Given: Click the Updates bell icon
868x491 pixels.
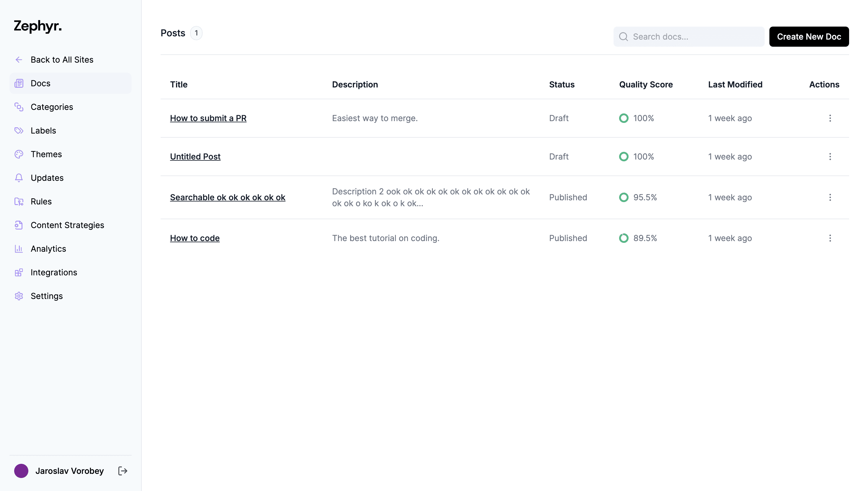Looking at the screenshot, I should click(x=19, y=178).
